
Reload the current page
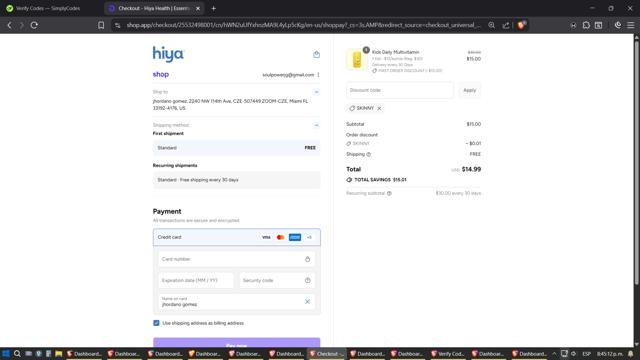click(x=34, y=25)
